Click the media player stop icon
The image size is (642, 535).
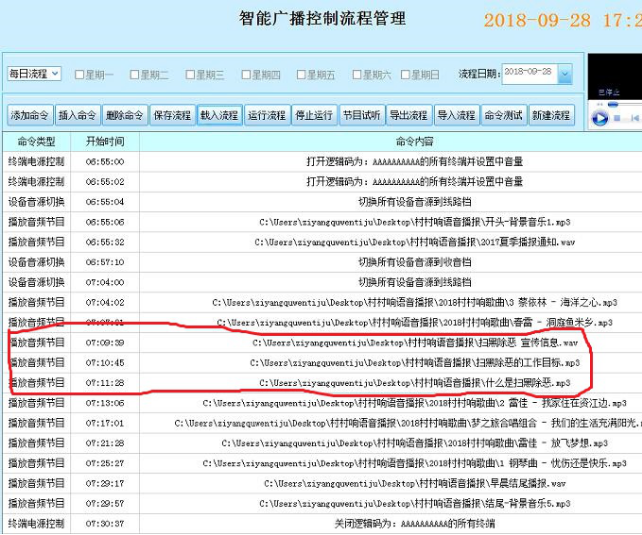point(619,118)
